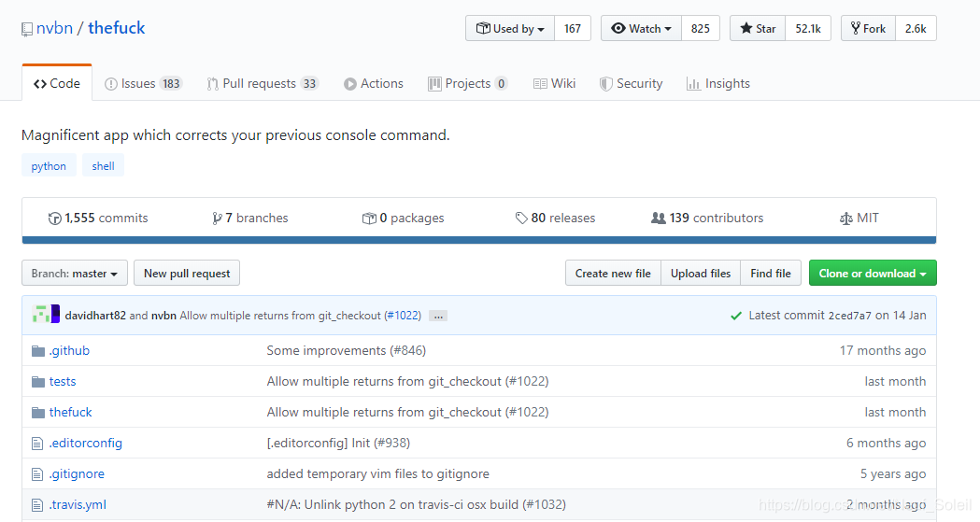Open the .gitignore file
The image size is (980, 522).
[x=77, y=474]
